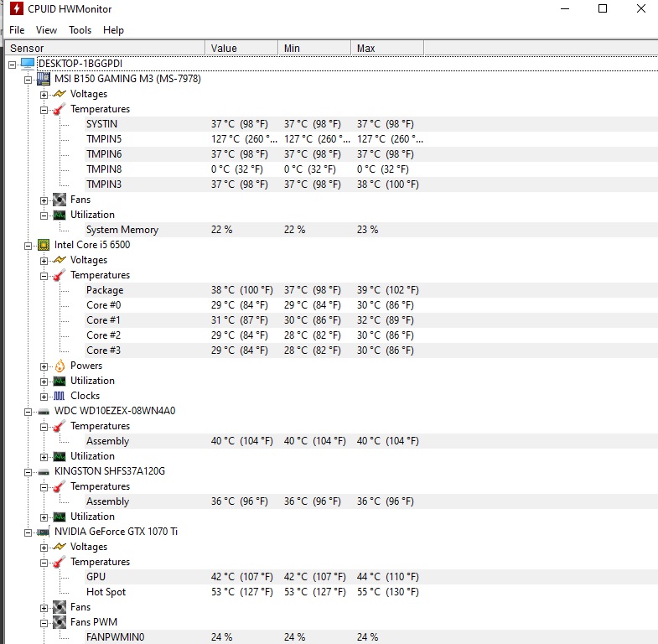
Task: Expand the Clocks node
Action: 44,397
